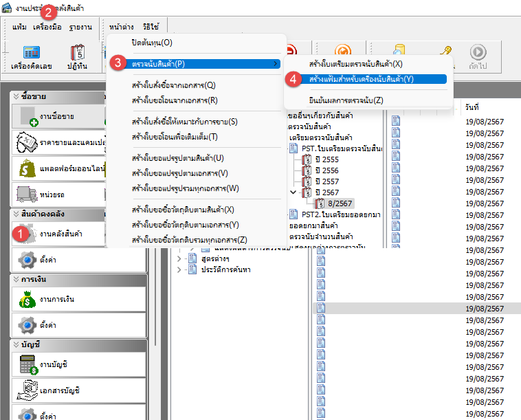Open งานบัญชี calculator icon in sidebar
This screenshot has height=420, width=521.
pyautogui.click(x=27, y=364)
